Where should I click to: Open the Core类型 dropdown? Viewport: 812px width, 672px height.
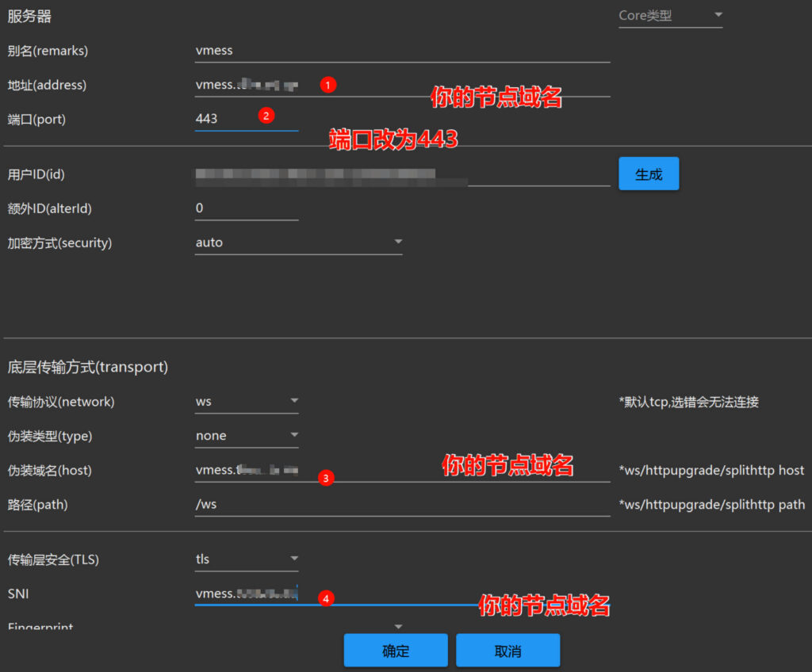tap(670, 15)
